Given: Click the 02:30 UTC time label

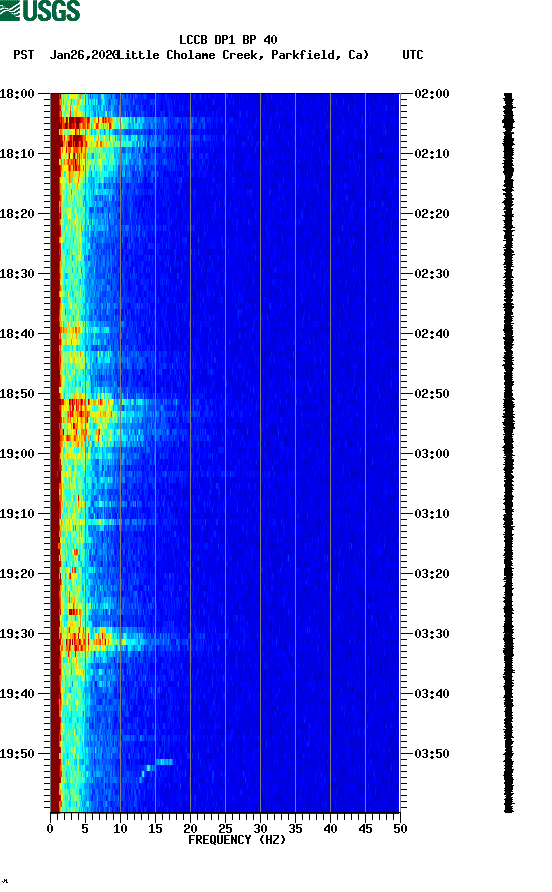Looking at the screenshot, I should tap(432, 274).
